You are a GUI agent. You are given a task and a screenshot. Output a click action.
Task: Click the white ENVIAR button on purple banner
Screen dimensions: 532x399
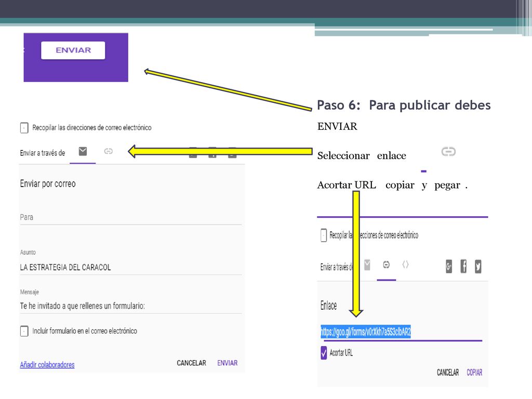coord(73,50)
